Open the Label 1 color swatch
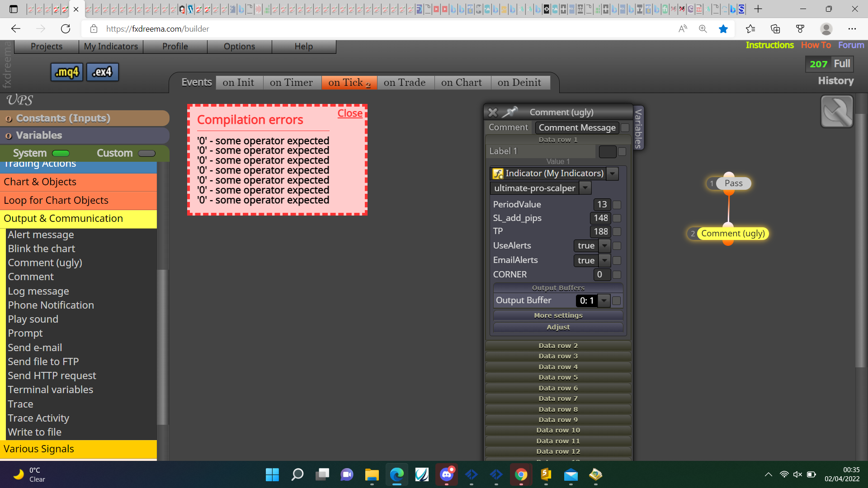This screenshot has width=868, height=488. click(x=607, y=152)
